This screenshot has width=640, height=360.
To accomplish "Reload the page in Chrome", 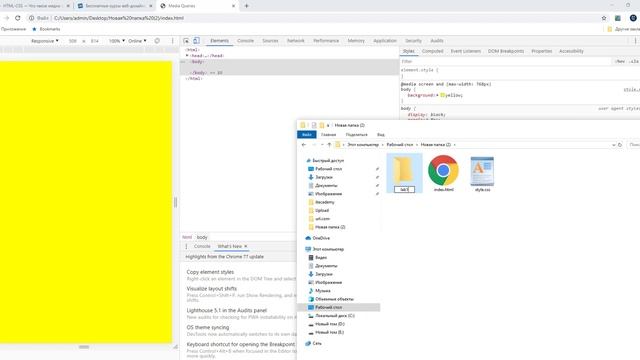I will (x=18, y=18).
